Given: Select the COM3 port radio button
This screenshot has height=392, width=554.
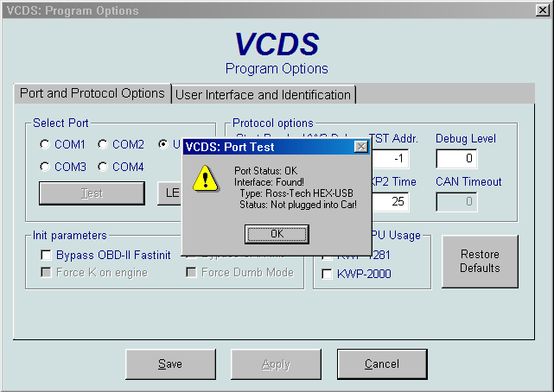Looking at the screenshot, I should 45,167.
